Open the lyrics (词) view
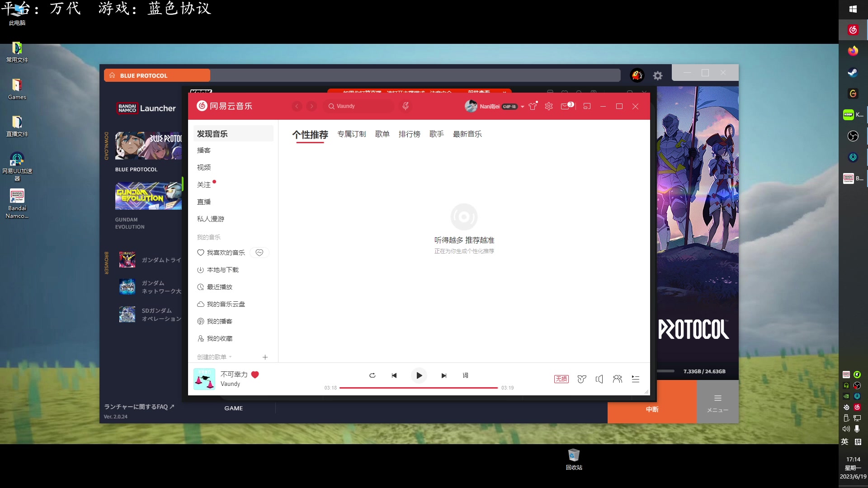Viewport: 868px width, 488px height. 466,375
